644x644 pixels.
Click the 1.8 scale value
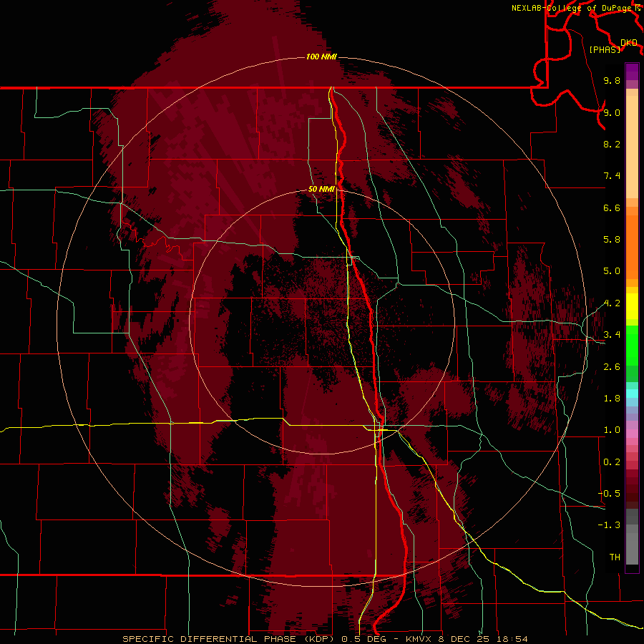pyautogui.click(x=612, y=399)
